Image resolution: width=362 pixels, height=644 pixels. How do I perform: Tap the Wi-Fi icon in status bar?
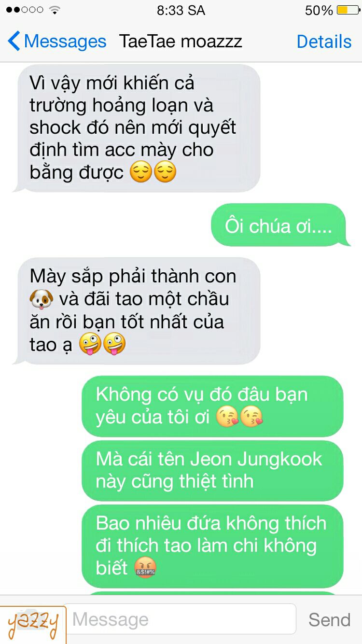pos(55,10)
